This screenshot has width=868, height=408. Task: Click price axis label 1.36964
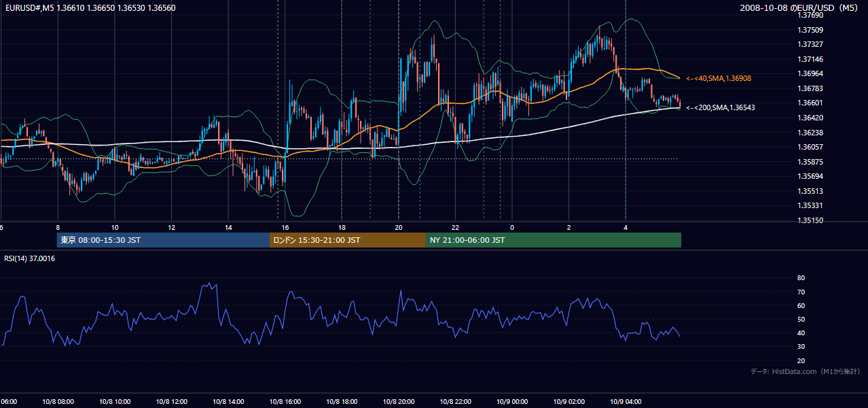coord(810,73)
